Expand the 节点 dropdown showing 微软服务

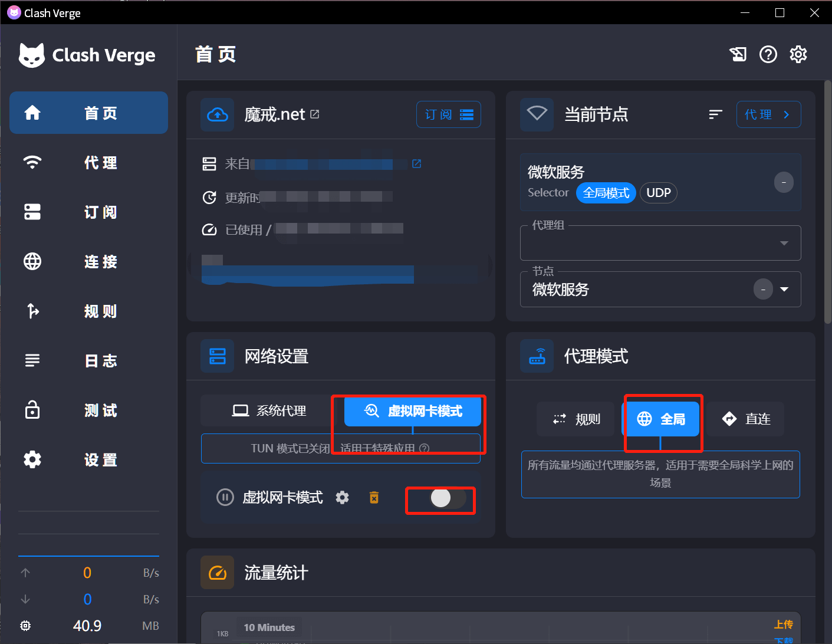click(x=660, y=289)
